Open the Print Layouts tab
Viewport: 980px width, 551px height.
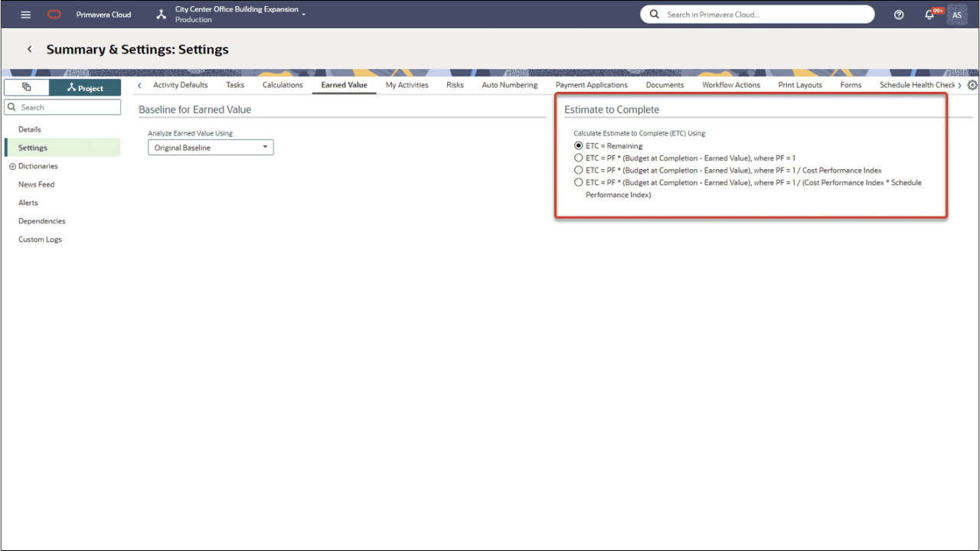(x=800, y=85)
